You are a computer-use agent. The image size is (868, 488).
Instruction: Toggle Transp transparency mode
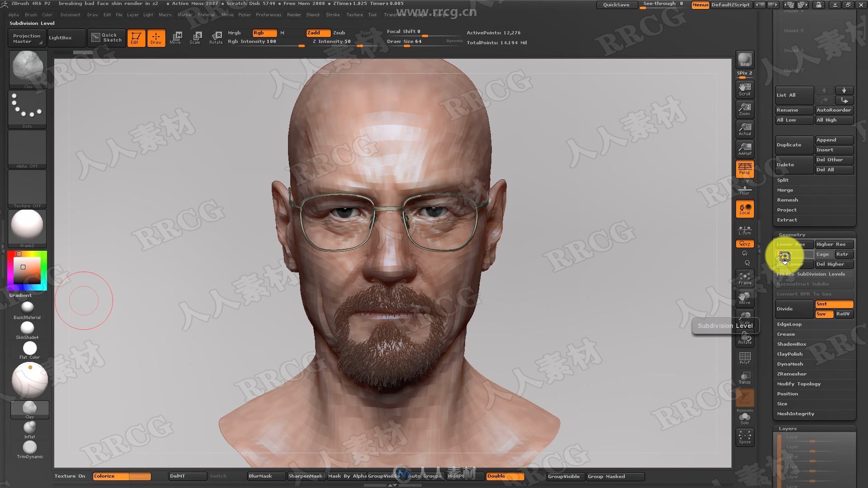pos(745,377)
